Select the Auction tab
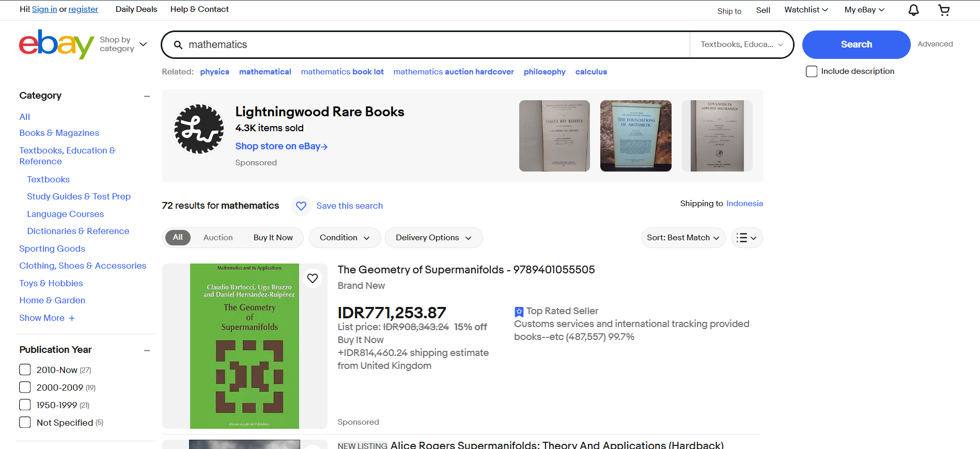This screenshot has height=449, width=980. coord(218,238)
